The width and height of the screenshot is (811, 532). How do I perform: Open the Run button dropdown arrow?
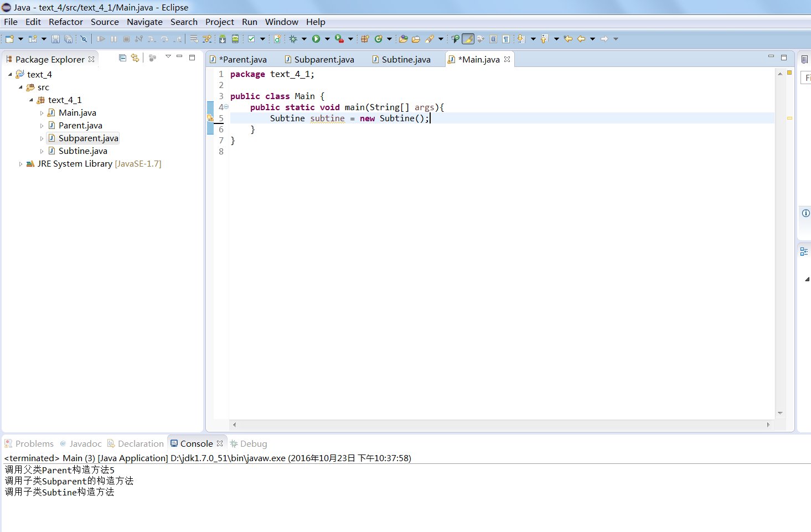click(x=327, y=39)
